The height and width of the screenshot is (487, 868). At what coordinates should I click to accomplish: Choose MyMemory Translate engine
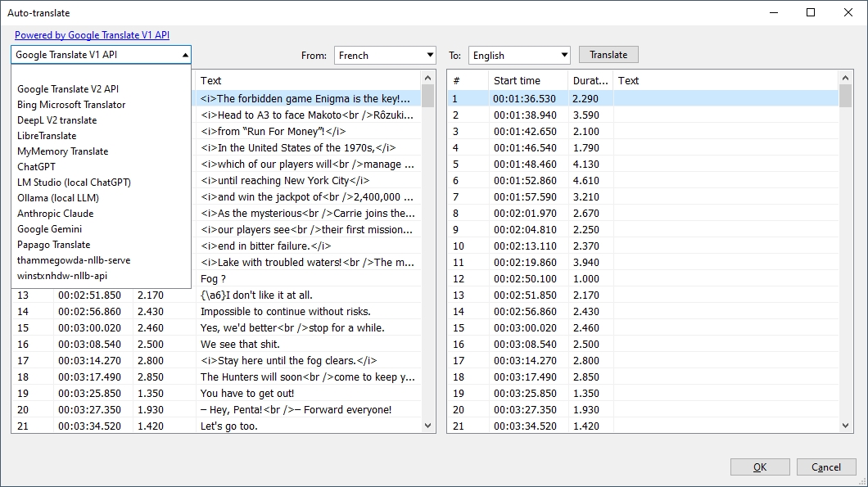62,151
